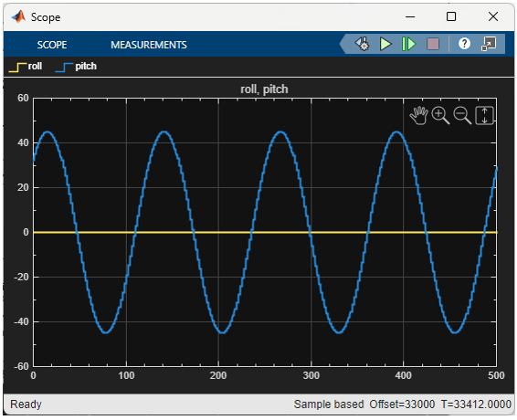Open the scope configuration gear icon
Viewport: 517px width, 420px height.
point(362,44)
